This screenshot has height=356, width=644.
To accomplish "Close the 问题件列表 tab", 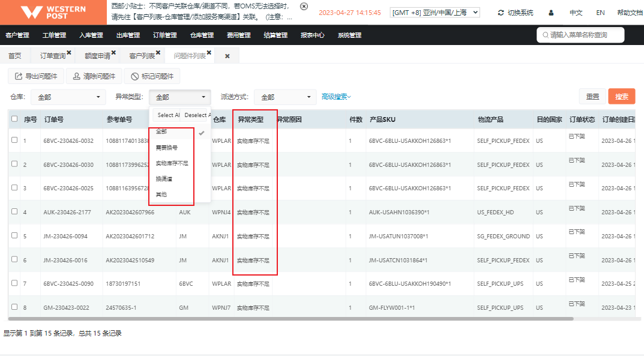I will (209, 53).
